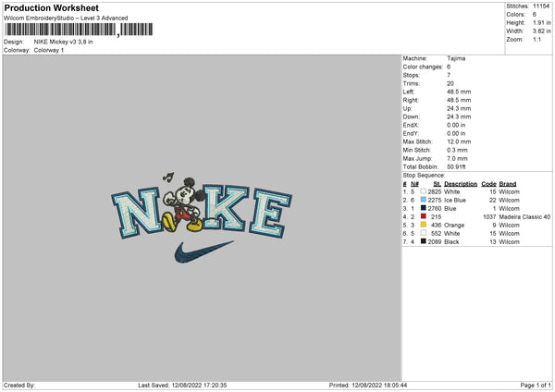Click the red swatch for code 1037
Image resolution: width=555 pixels, height=392 pixels.
[424, 216]
